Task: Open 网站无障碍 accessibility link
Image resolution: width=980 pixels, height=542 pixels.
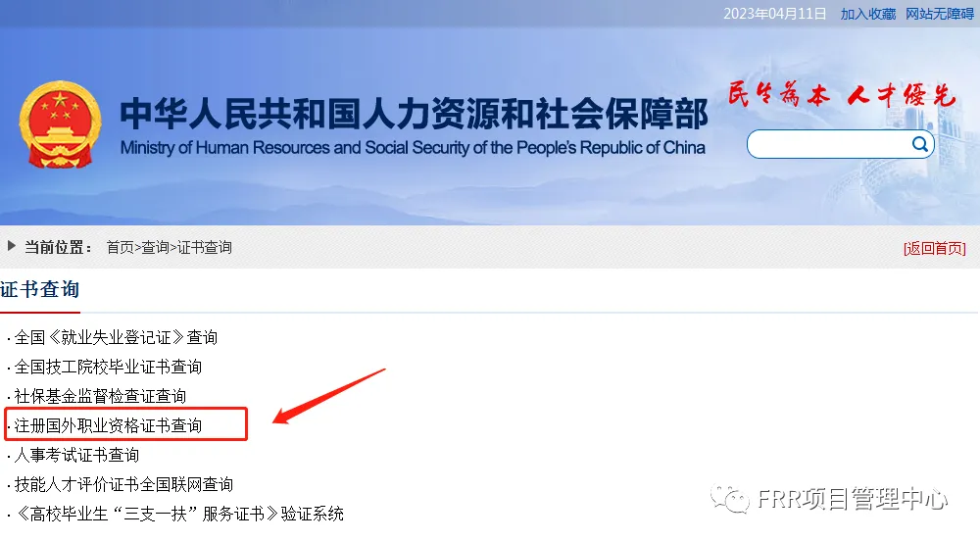Action: click(x=940, y=14)
